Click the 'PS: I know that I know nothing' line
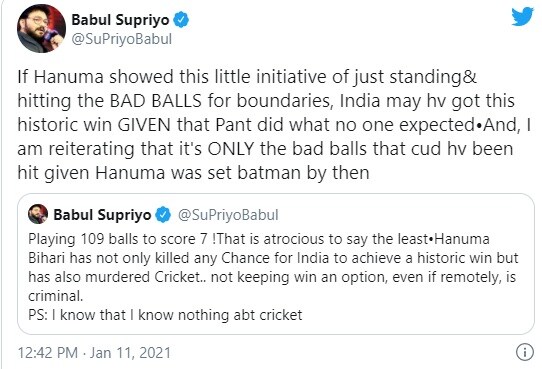 click(165, 315)
